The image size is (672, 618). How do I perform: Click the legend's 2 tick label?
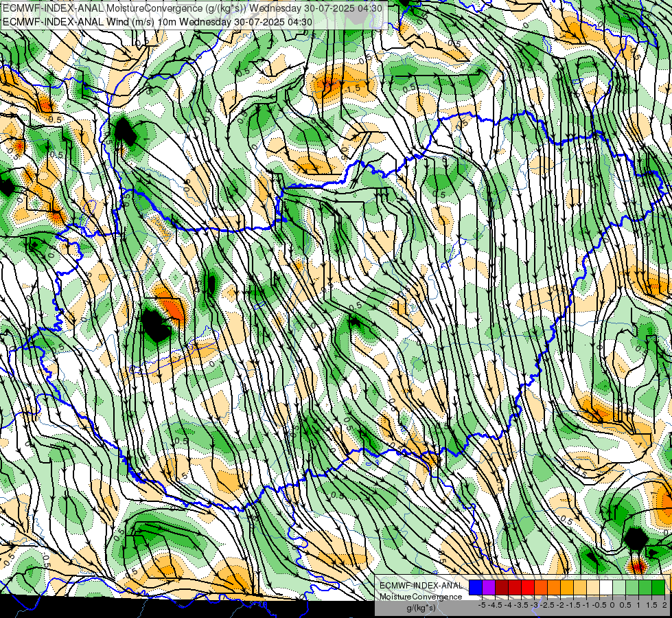pos(664,605)
